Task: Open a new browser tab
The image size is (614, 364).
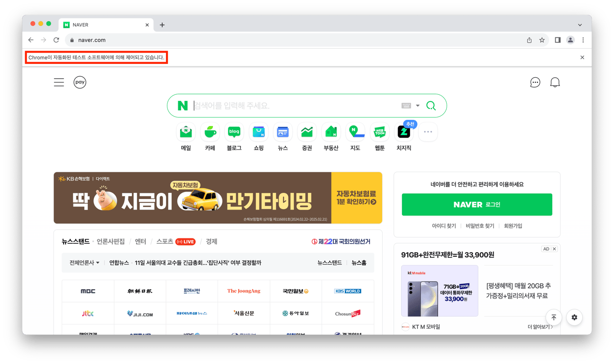Action: click(x=162, y=25)
